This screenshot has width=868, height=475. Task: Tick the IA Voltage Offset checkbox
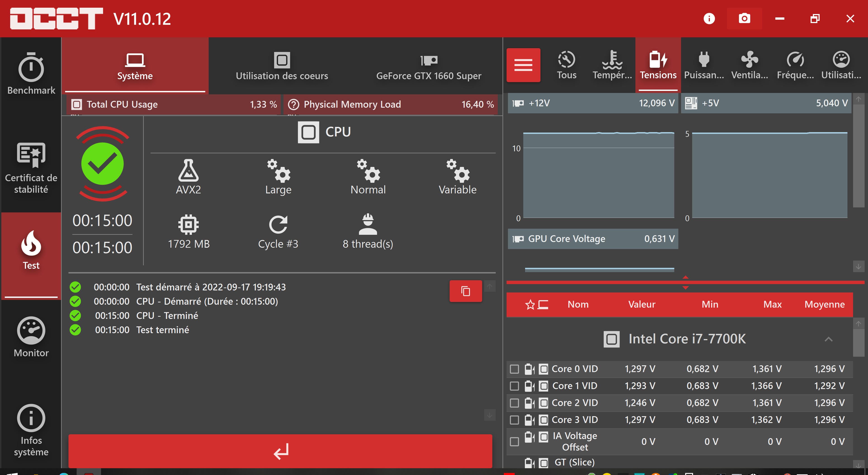514,442
